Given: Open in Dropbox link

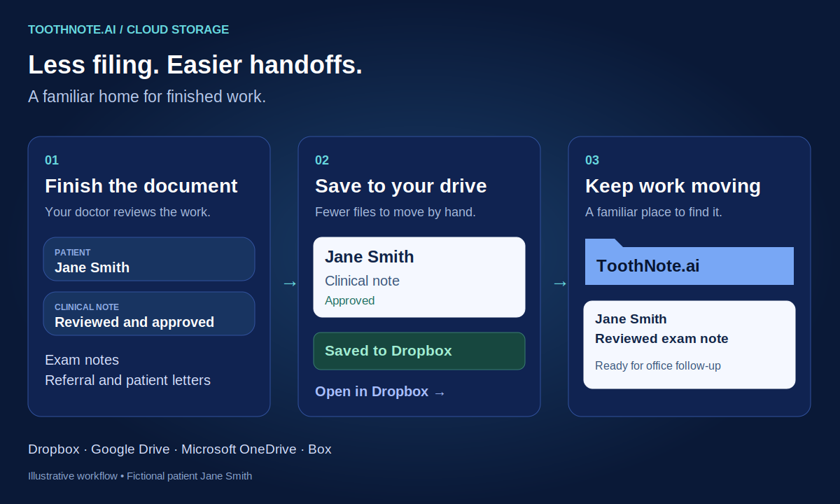Looking at the screenshot, I should (x=380, y=392).
